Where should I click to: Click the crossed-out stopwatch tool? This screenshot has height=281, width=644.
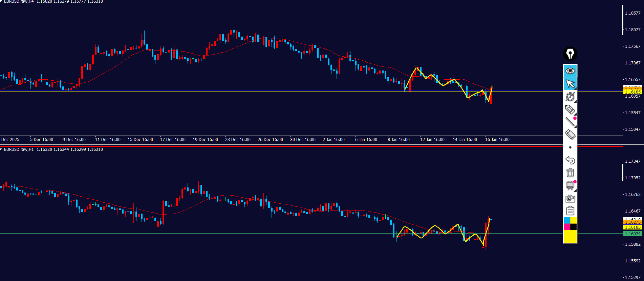point(570,97)
